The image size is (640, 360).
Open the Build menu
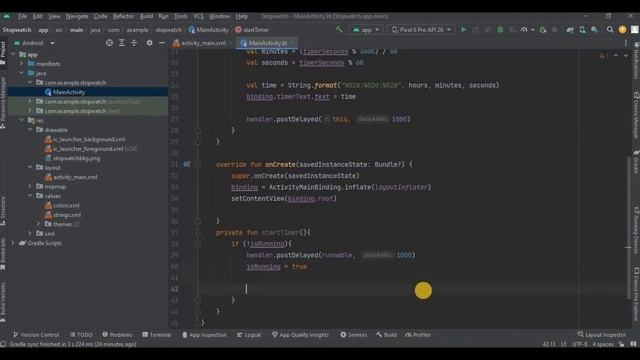click(146, 16)
